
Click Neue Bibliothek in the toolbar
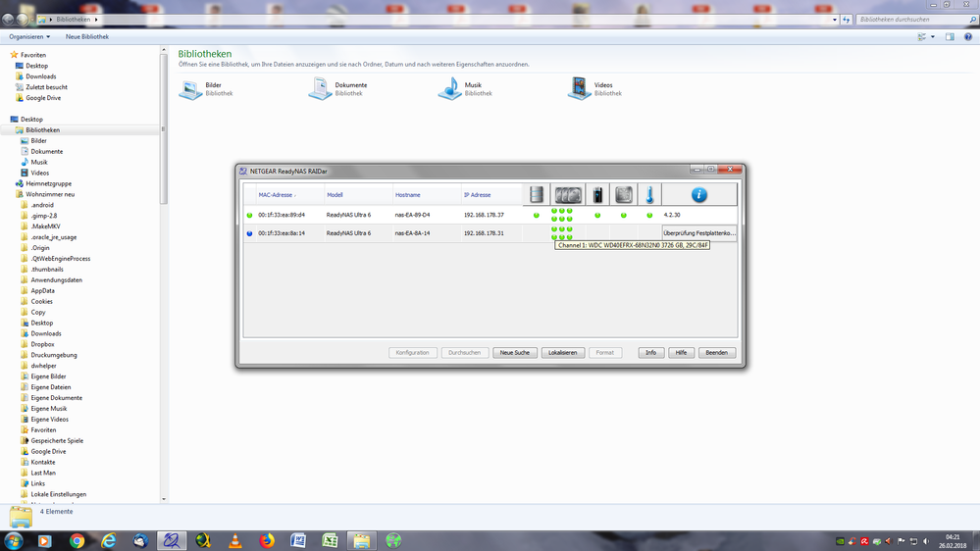87,37
